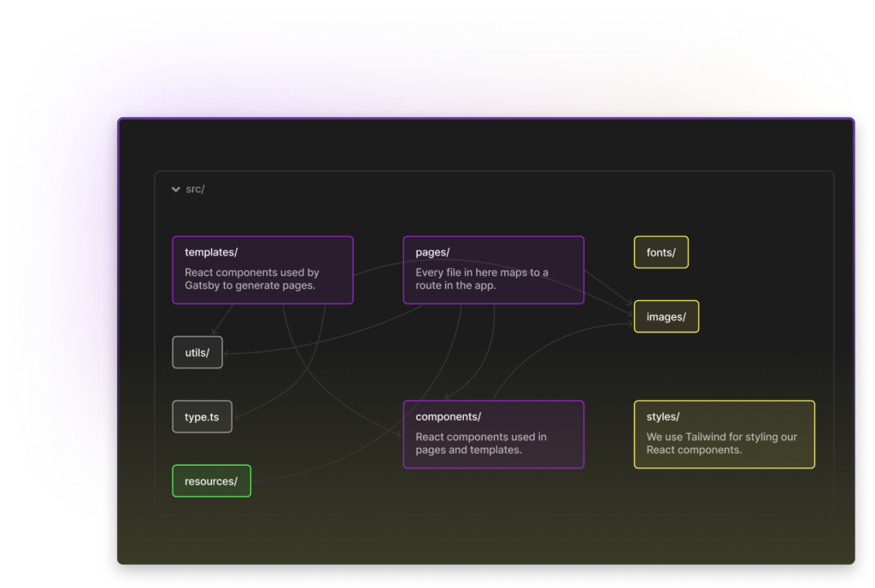The height and width of the screenshot is (588, 875).
Task: Click the fonts/ node
Action: pos(661,252)
